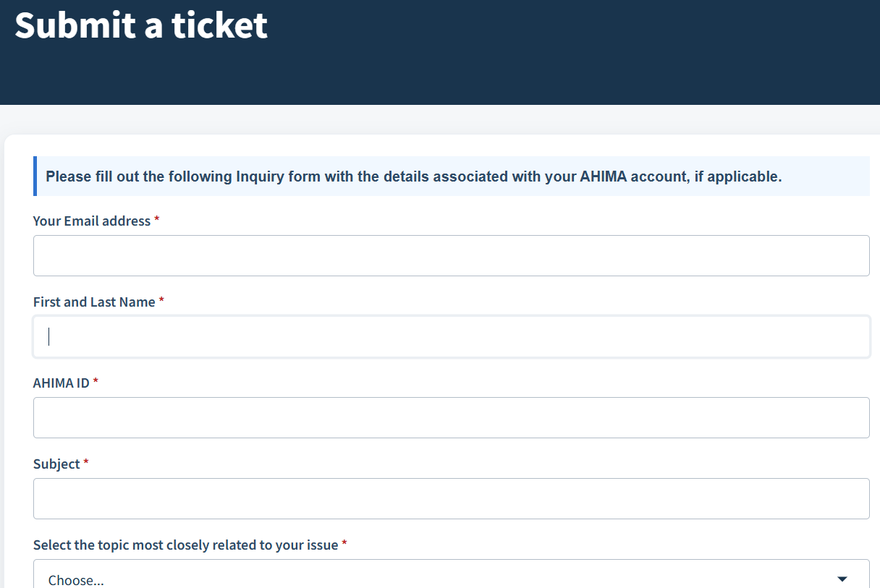Select the Subject input field

pyautogui.click(x=451, y=498)
